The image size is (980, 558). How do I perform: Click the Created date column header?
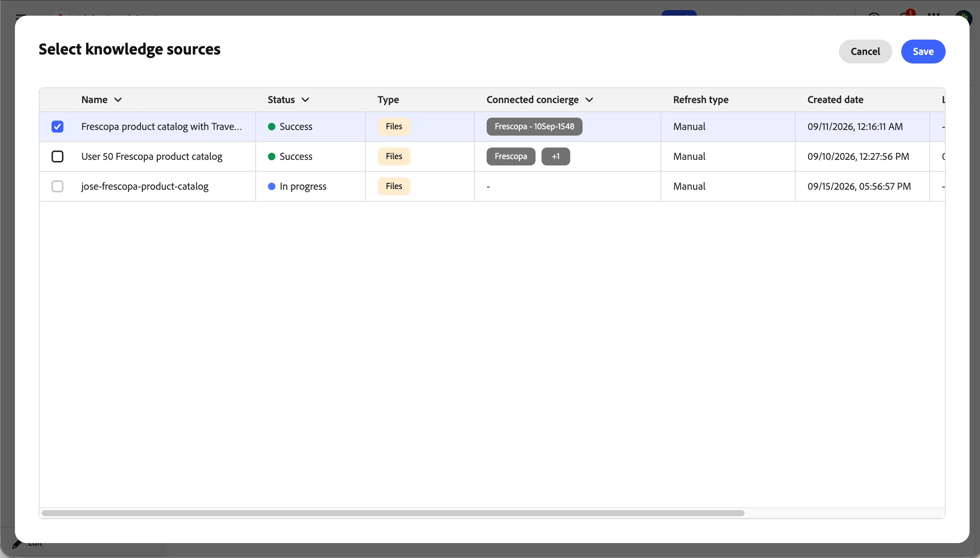coord(835,100)
